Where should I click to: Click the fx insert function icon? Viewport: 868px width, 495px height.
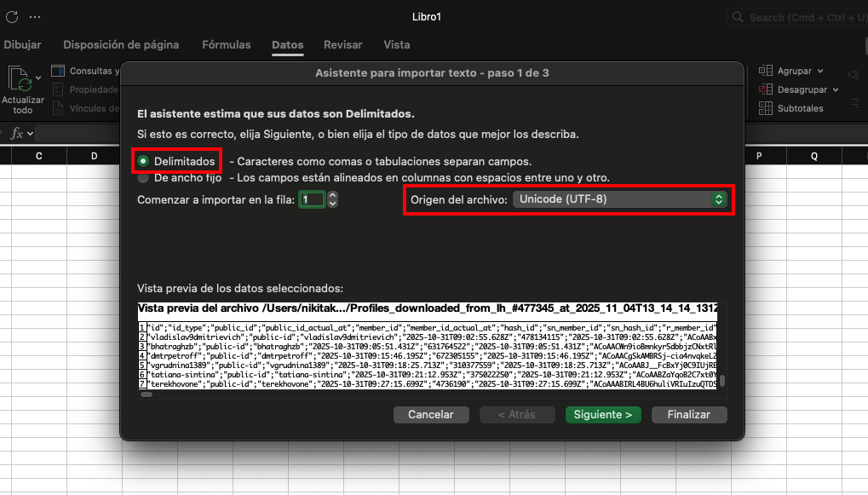pyautogui.click(x=18, y=134)
